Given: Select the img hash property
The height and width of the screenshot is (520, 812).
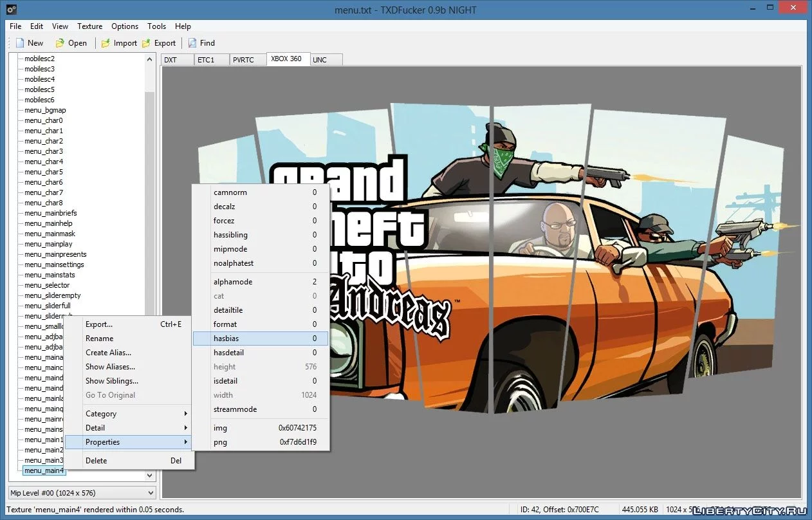Looking at the screenshot, I should 261,428.
